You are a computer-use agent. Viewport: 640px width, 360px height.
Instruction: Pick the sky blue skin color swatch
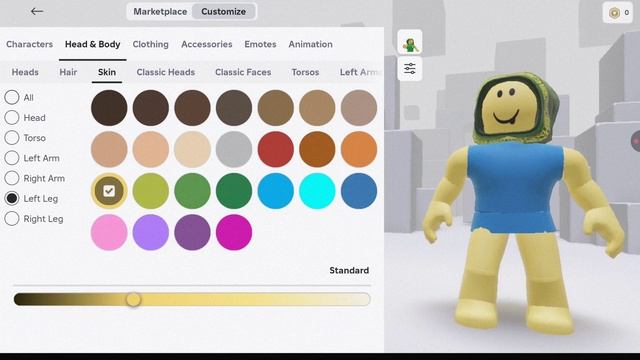(x=276, y=191)
